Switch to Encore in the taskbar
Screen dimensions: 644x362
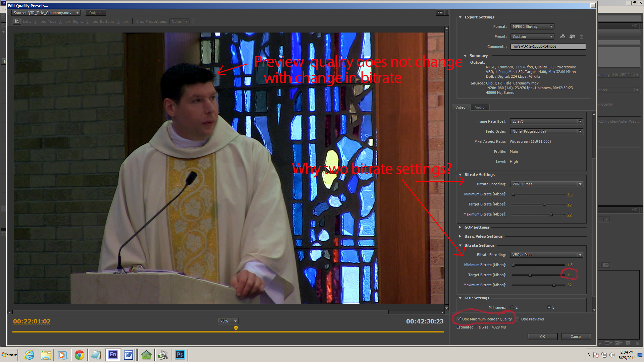(113, 355)
